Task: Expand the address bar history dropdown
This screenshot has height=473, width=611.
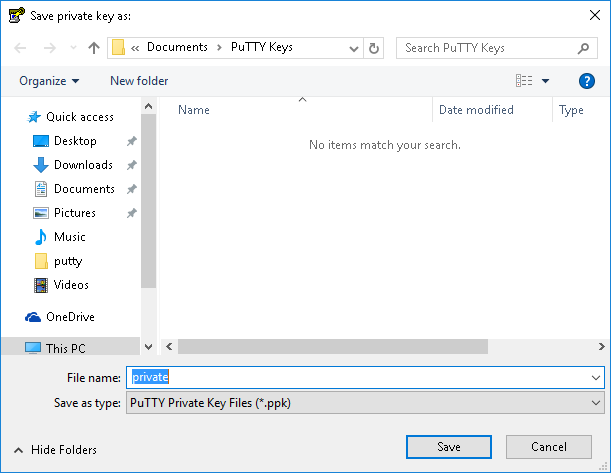Action: [x=353, y=48]
